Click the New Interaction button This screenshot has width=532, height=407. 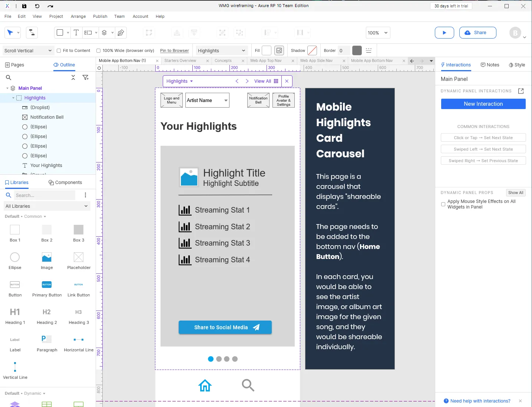(483, 104)
